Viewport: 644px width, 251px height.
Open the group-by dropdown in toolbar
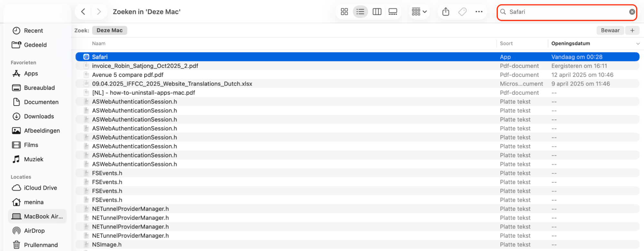[x=419, y=12]
